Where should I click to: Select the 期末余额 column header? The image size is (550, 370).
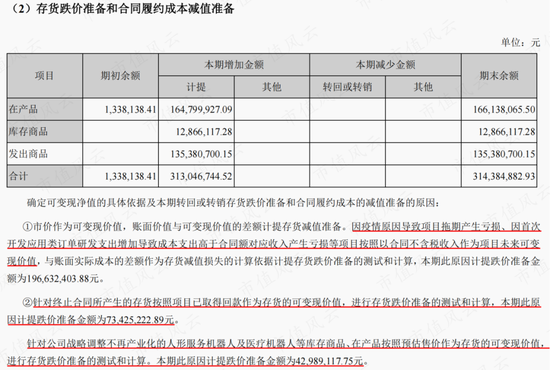coord(499,76)
